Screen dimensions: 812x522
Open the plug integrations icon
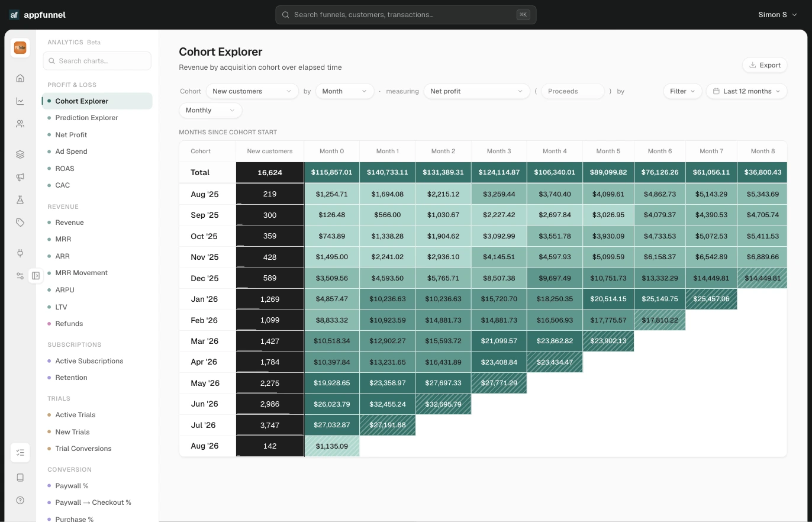tap(20, 253)
